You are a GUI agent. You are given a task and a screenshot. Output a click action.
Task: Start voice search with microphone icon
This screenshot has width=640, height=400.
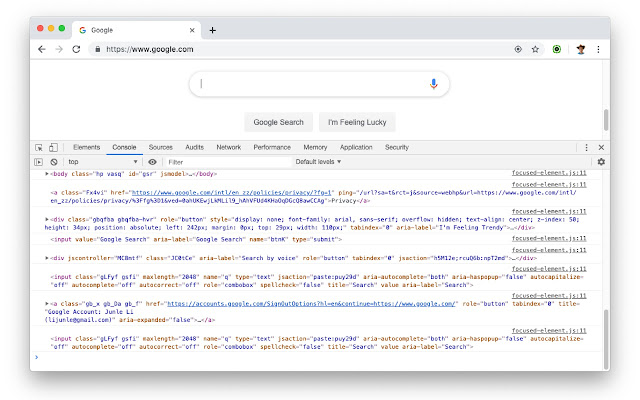point(433,84)
